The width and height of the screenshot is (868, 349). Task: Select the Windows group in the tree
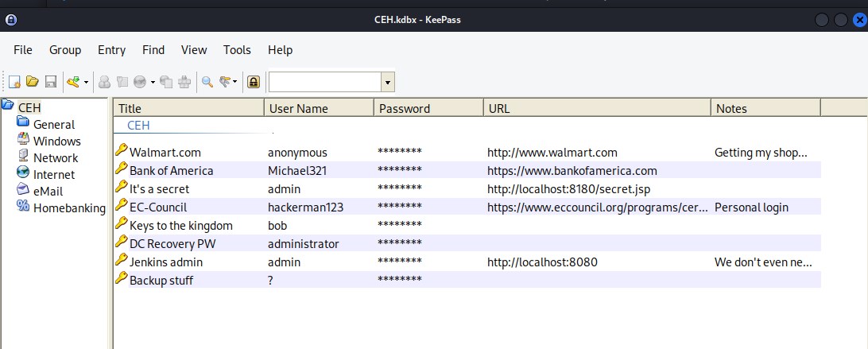click(x=56, y=142)
